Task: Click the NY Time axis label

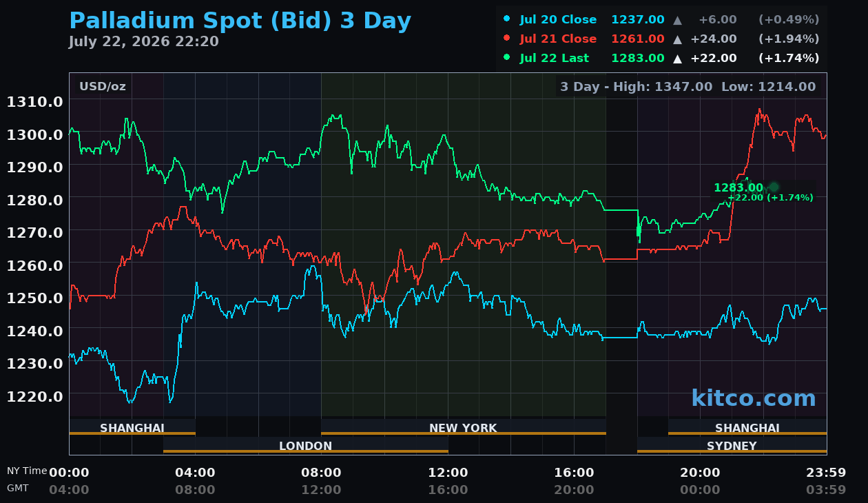Action: point(27,471)
